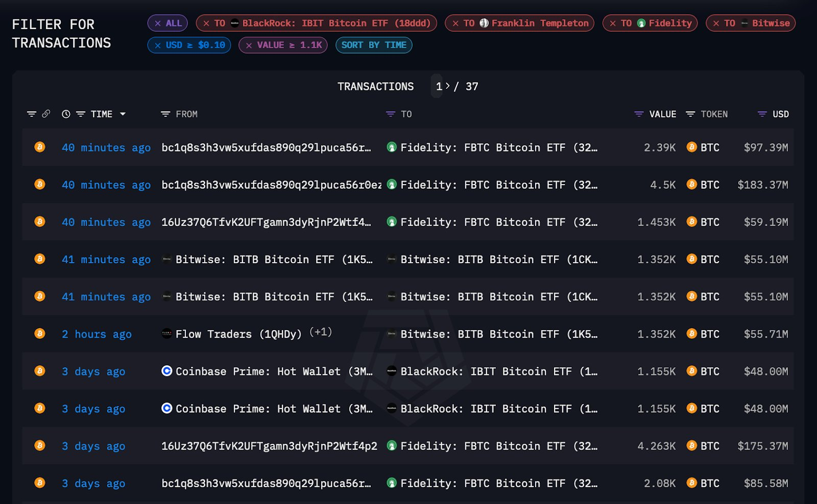Click the link icon in the column header

coord(46,114)
